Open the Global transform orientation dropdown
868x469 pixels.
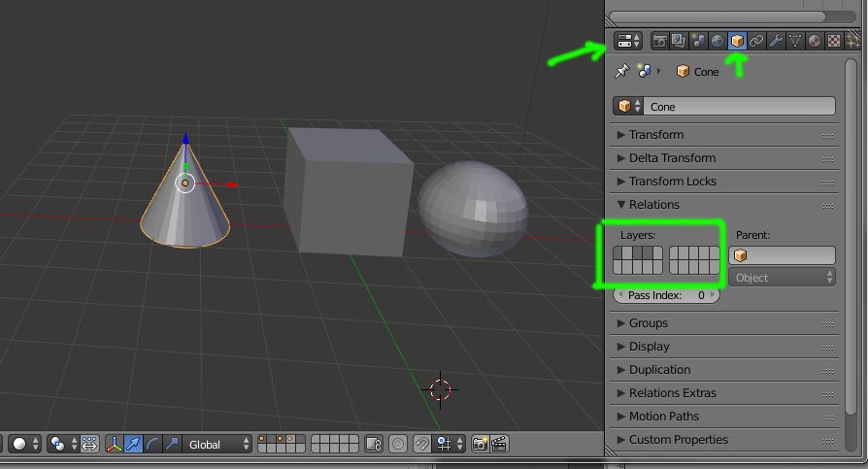pyautogui.click(x=217, y=444)
